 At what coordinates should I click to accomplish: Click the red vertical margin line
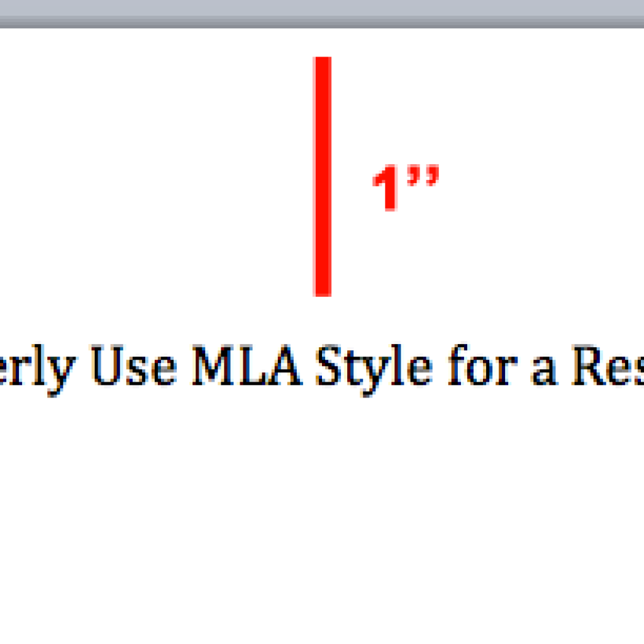click(x=323, y=176)
